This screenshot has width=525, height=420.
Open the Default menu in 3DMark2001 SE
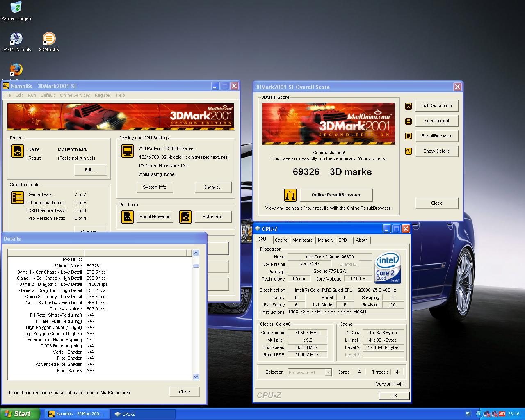pos(48,95)
